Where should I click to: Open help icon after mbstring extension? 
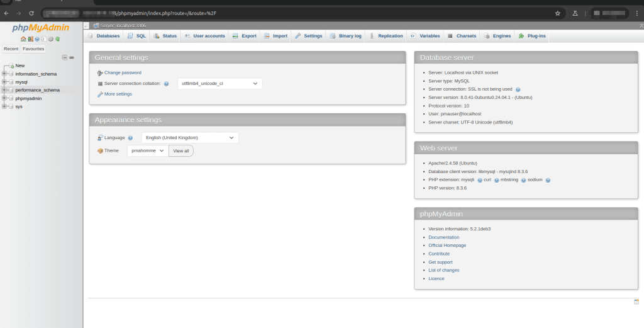click(524, 180)
